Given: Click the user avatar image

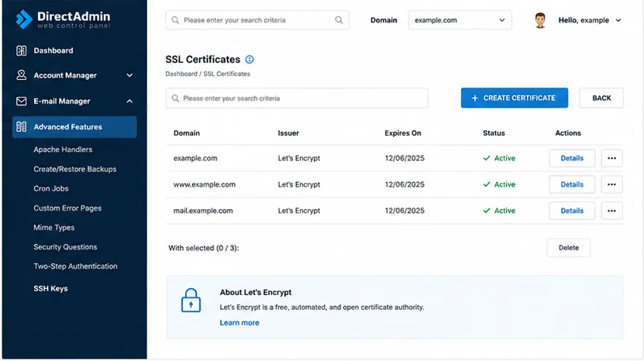Looking at the screenshot, I should click(540, 20).
